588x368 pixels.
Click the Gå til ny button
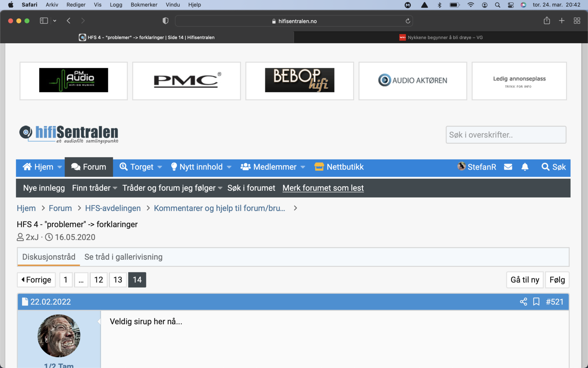[x=525, y=280]
